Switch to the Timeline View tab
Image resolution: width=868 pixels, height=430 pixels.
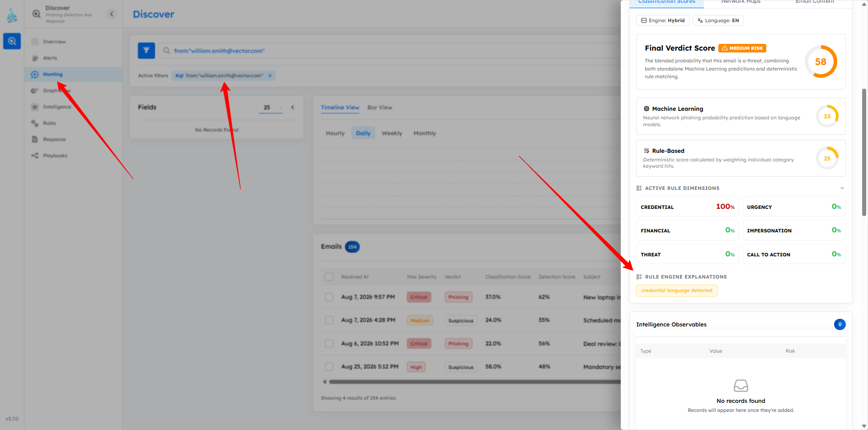(340, 108)
